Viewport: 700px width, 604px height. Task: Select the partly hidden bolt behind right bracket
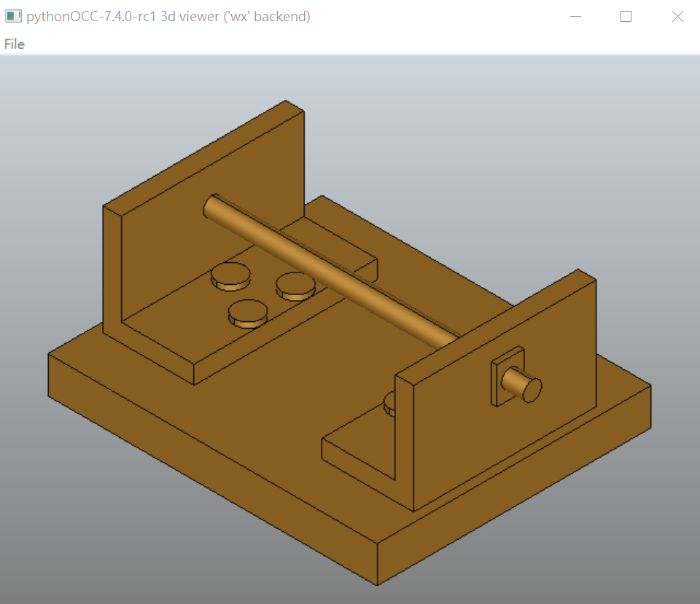[x=389, y=403]
